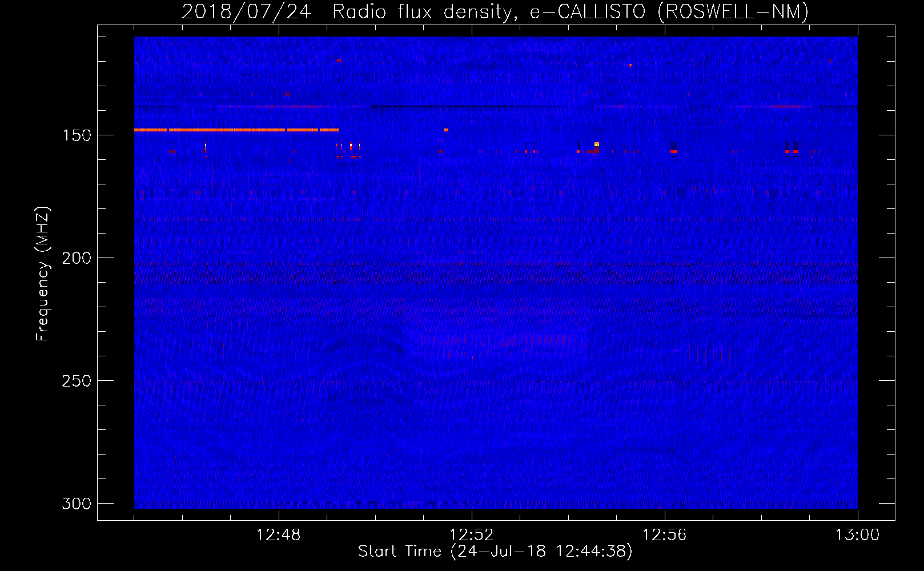Select the 200 frequency tick label
The image size is (924, 571).
point(77,258)
